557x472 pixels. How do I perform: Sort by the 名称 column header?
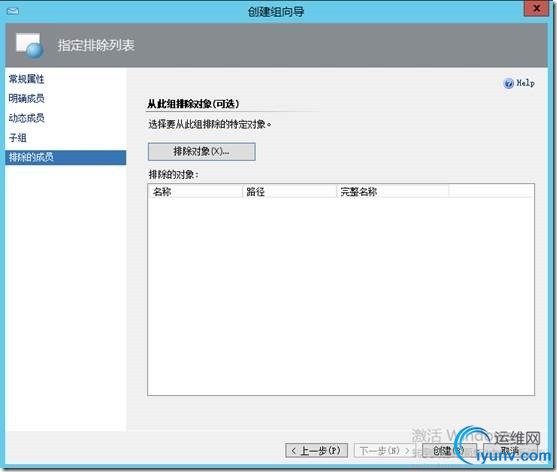[x=195, y=192]
